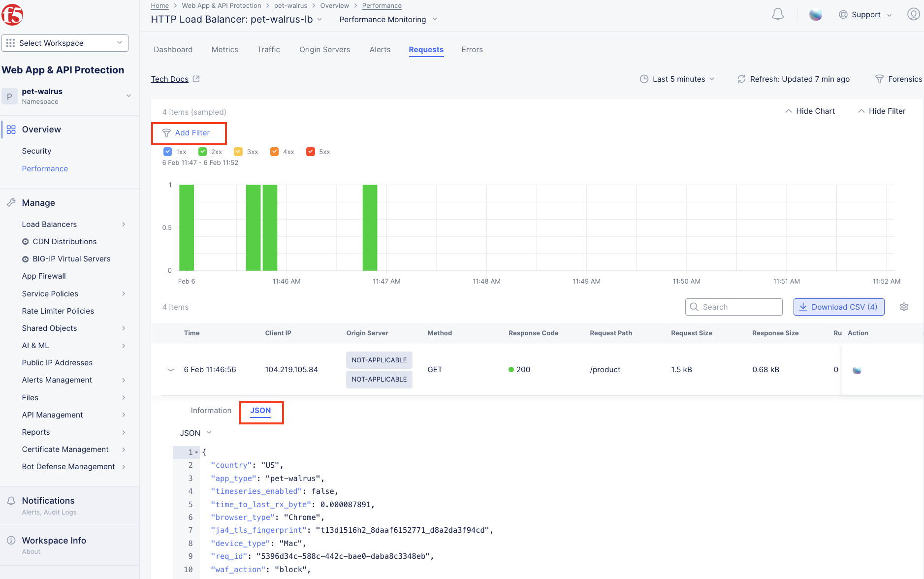Click the Manage wrench icon
The width and height of the screenshot is (924, 579).
coord(11,203)
